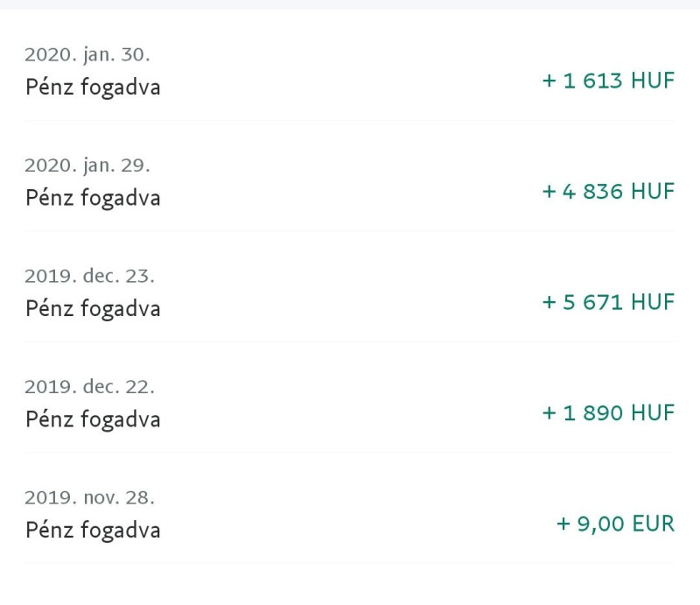Select the + 4 836 HUF amount
Viewport: 700px width, 605px height.
pyautogui.click(x=608, y=192)
